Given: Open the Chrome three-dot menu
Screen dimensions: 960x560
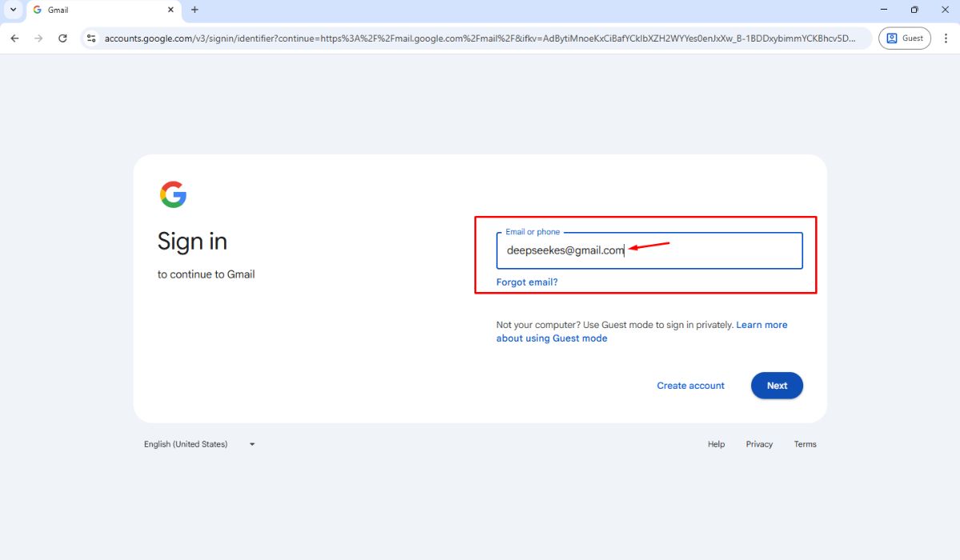Looking at the screenshot, I should click(x=946, y=38).
